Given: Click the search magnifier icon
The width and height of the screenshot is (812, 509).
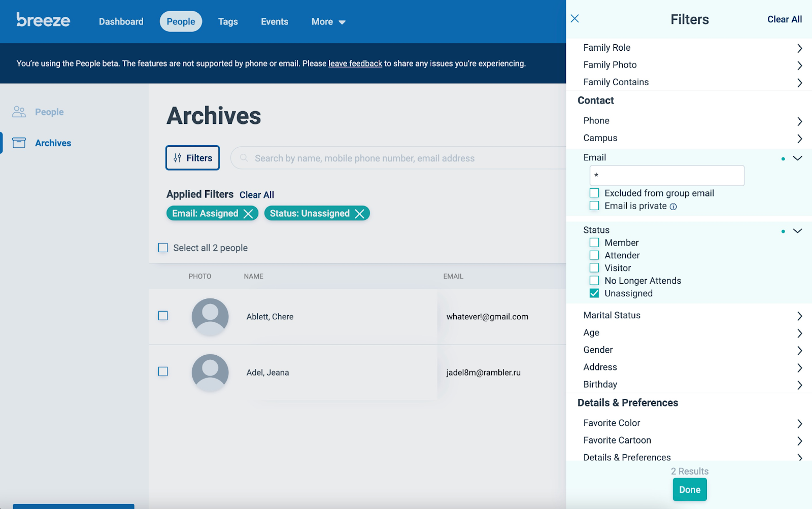Looking at the screenshot, I should pos(244,158).
